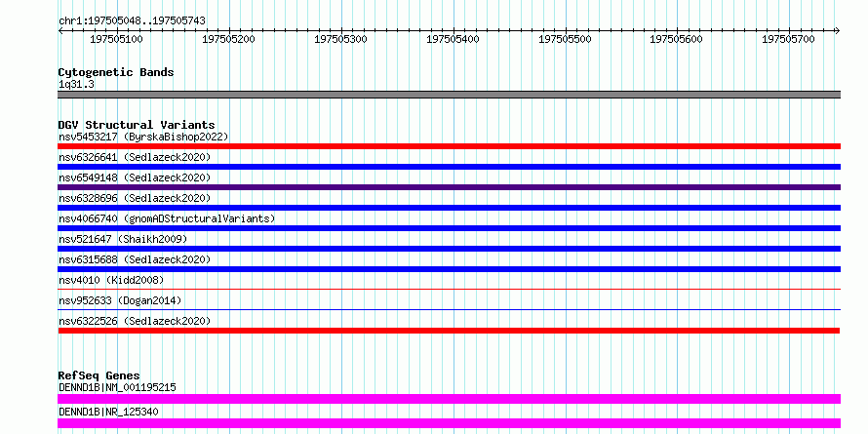Select the red bar for nsv6322526
The image size is (868, 434).
pos(449,331)
